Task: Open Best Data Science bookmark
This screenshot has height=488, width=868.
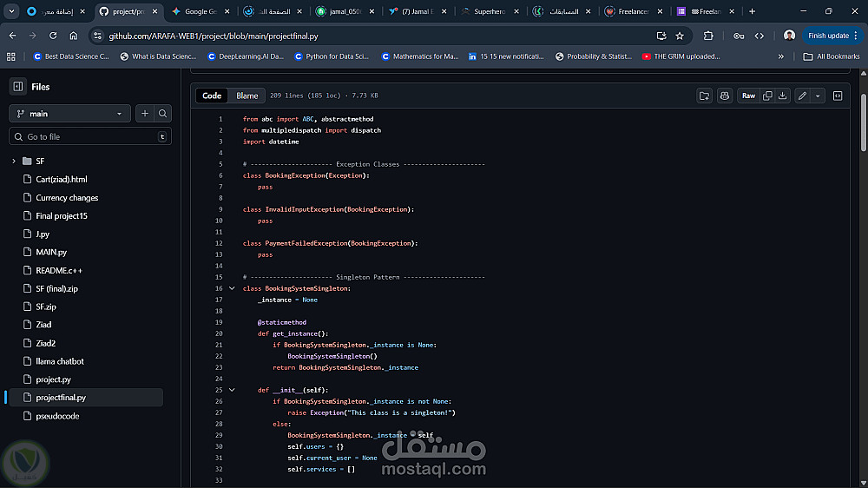Action: 71,56
